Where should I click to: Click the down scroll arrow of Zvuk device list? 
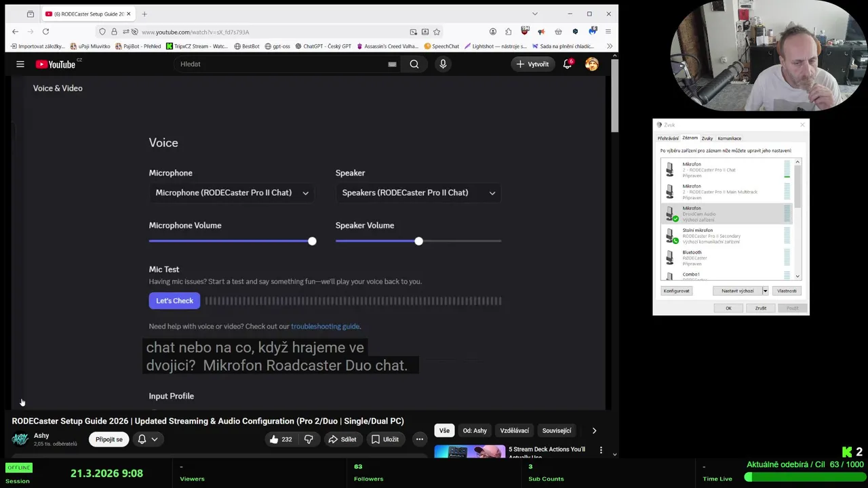pos(797,276)
